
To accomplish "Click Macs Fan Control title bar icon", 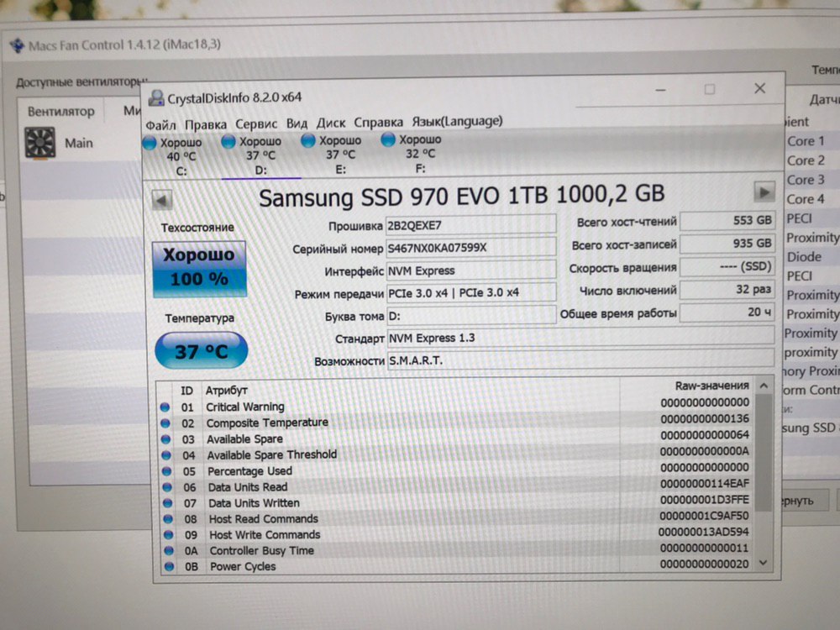I will click(17, 45).
